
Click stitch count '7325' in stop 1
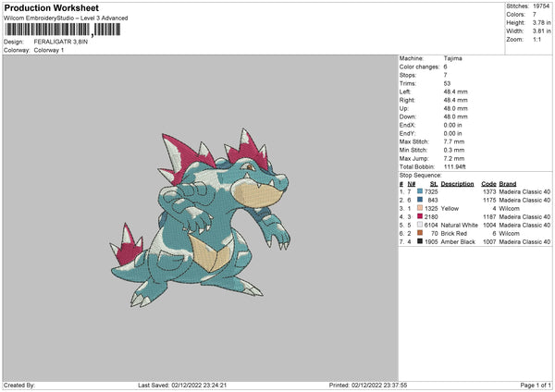click(x=431, y=191)
